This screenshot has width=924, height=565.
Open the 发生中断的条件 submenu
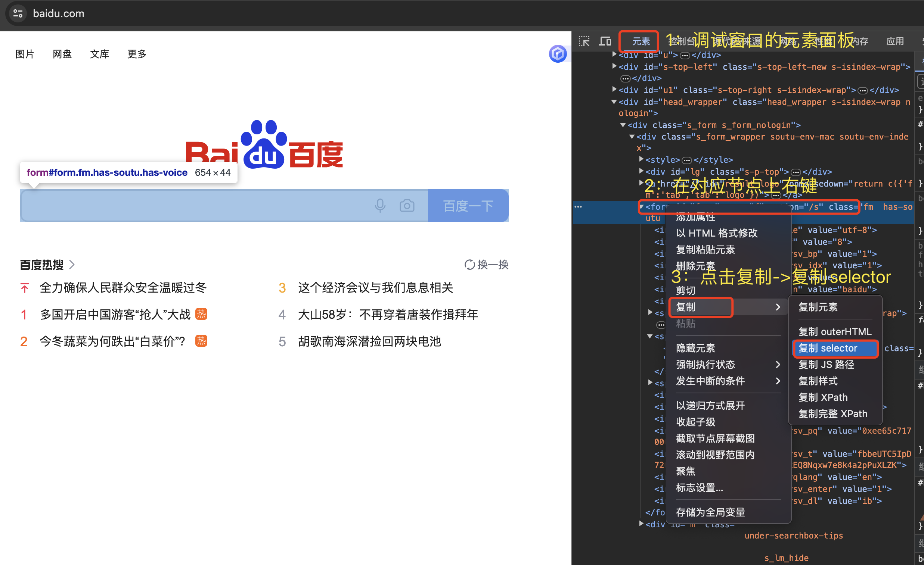click(728, 381)
